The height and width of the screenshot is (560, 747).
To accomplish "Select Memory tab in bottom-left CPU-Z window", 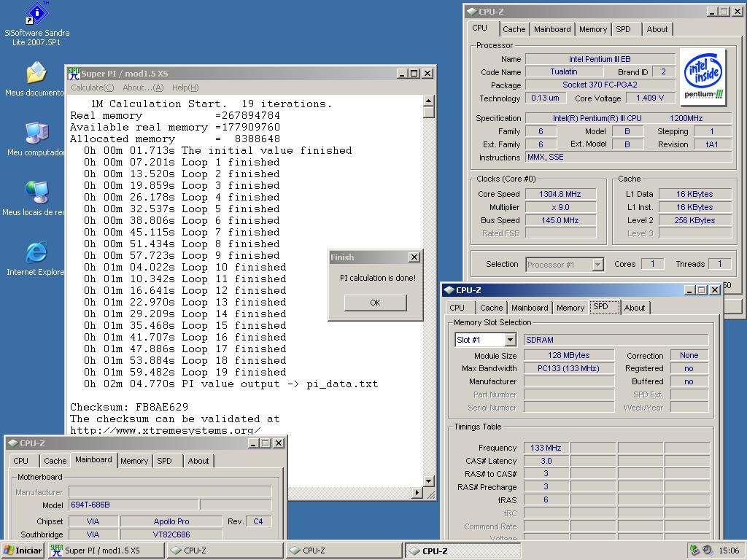I will pyautogui.click(x=134, y=461).
